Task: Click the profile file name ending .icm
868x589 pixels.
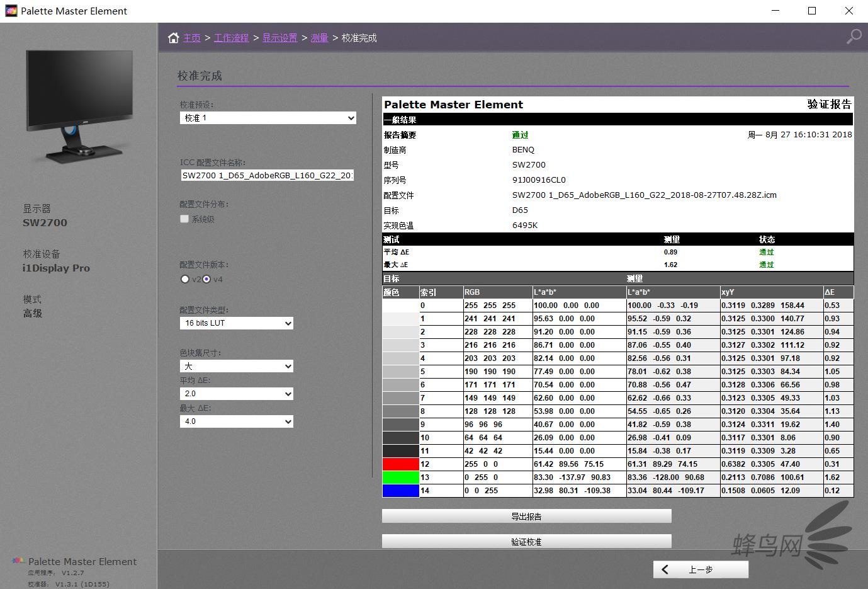Action: [x=645, y=195]
